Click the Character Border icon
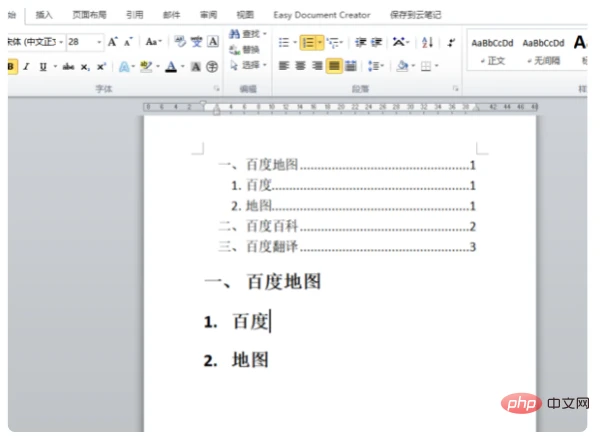Screen dimensions: 600x436 point(213,41)
